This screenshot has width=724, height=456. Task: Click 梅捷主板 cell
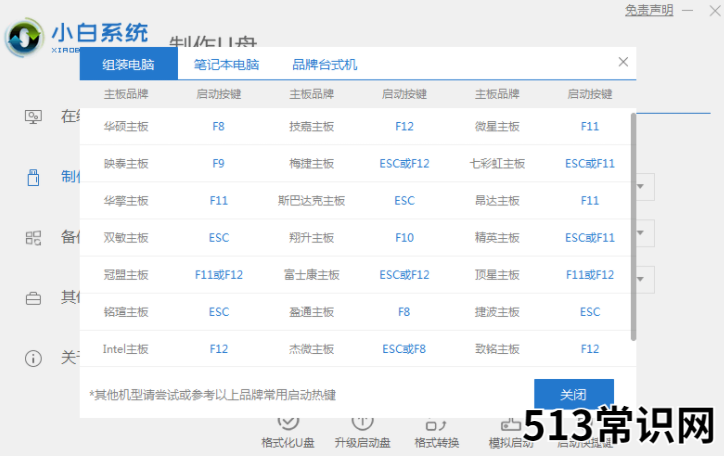312,163
